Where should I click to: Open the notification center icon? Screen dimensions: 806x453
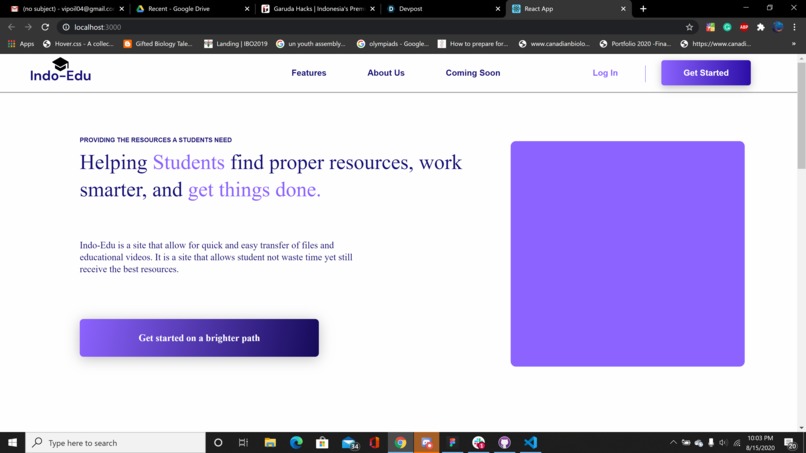click(x=791, y=443)
